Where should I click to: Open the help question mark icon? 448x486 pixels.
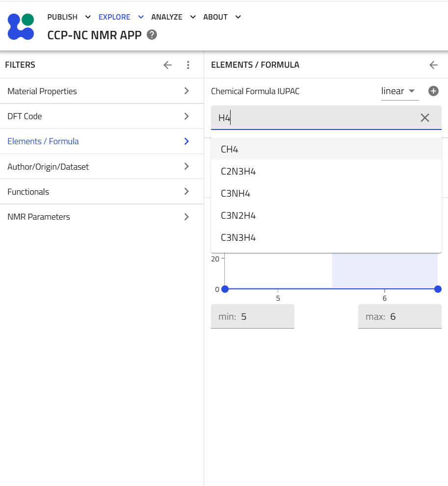coord(152,35)
